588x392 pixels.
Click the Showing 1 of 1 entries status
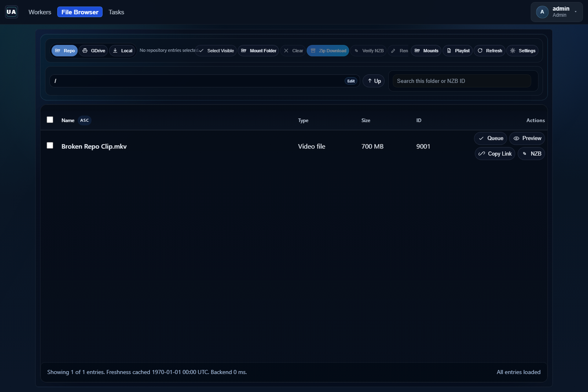[x=147, y=372]
